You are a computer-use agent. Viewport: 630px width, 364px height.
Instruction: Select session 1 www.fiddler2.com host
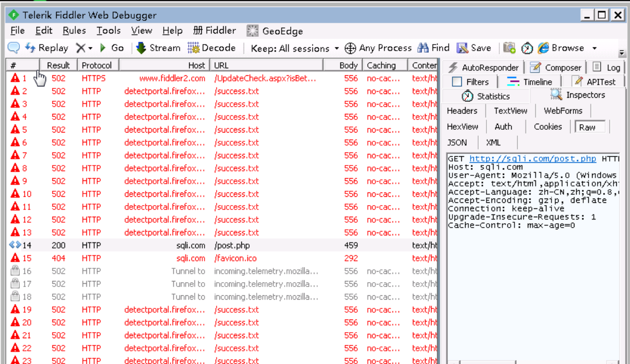172,78
